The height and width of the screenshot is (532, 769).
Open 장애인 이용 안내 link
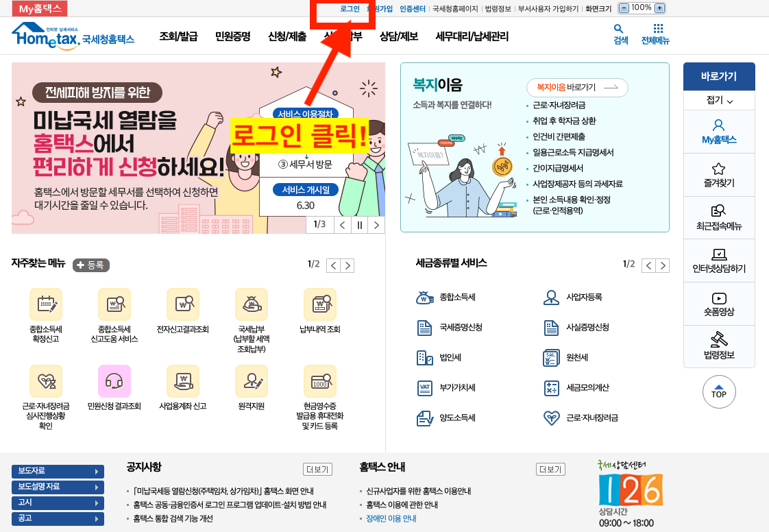coord(391,519)
